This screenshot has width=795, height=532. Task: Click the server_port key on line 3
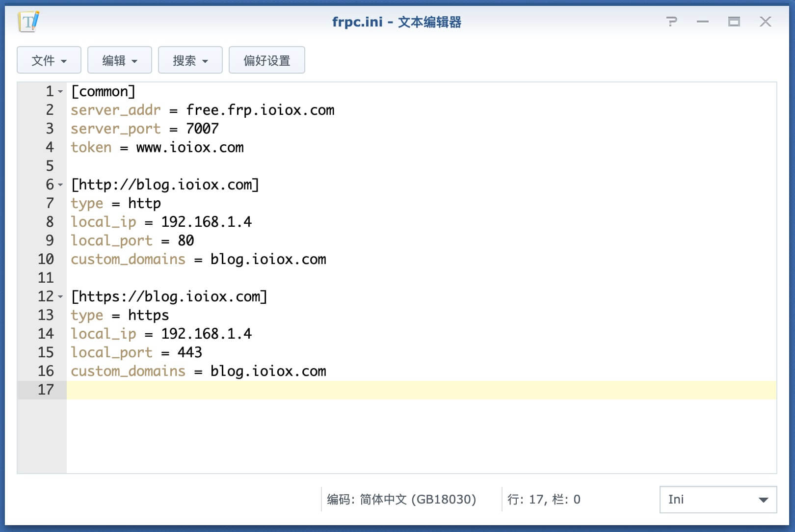pos(116,129)
